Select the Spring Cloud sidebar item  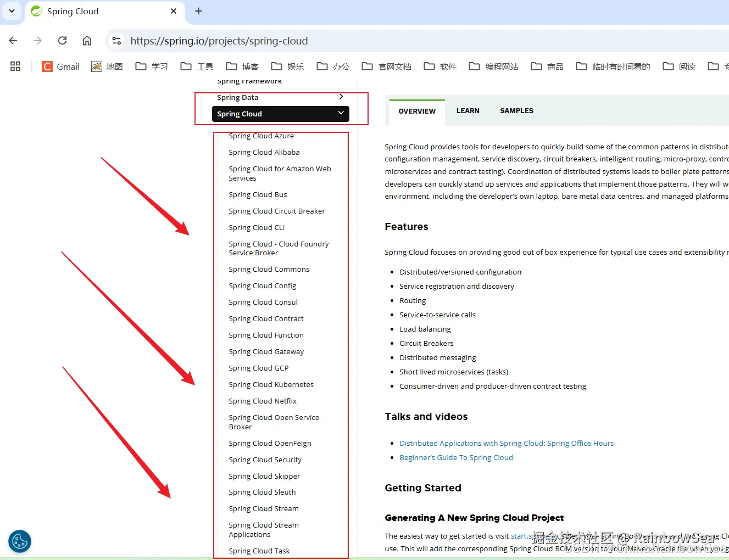pos(280,114)
